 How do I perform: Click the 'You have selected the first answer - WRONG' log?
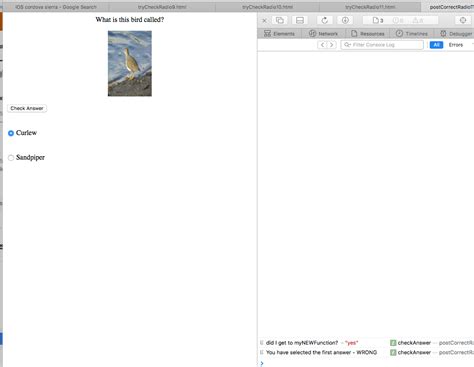click(321, 352)
